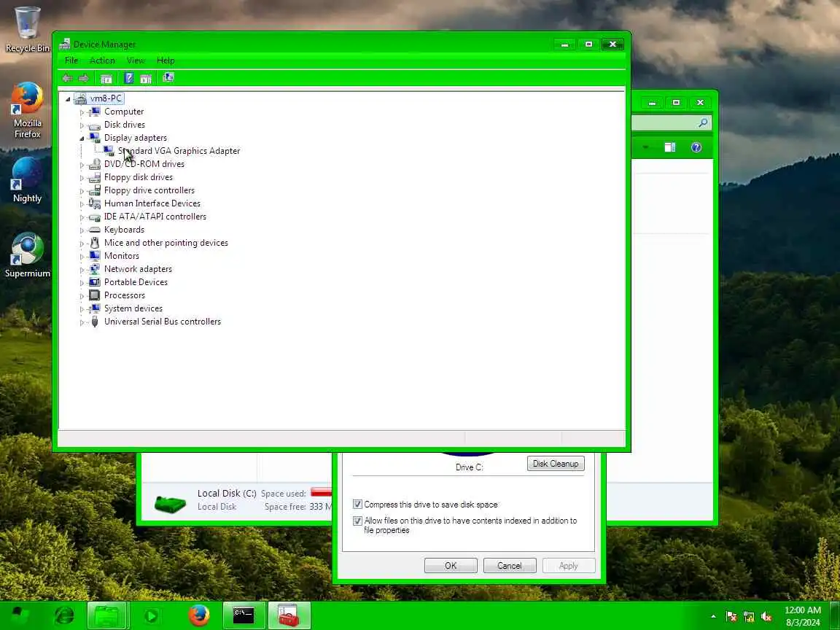Expand the Keyboards category arrow

coord(82,230)
